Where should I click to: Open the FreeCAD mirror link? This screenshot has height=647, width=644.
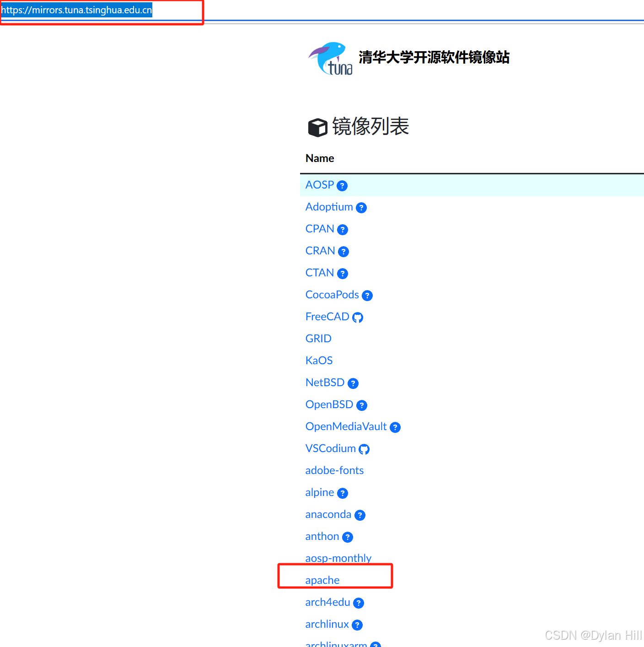click(x=327, y=317)
